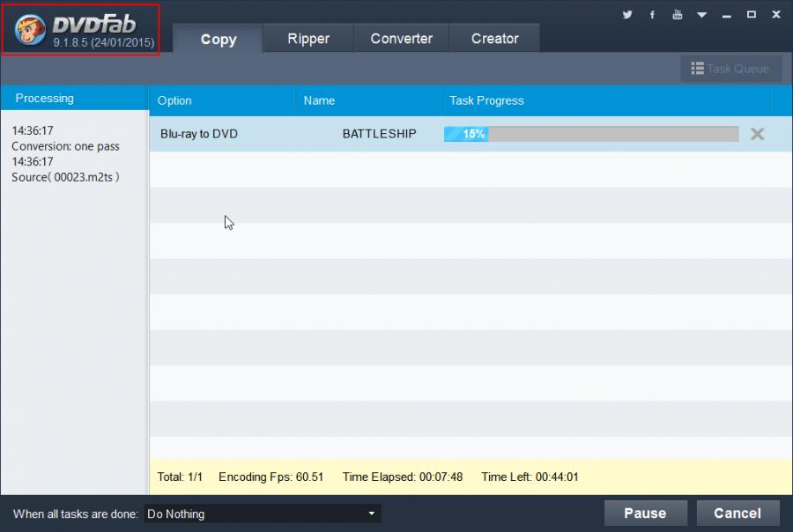The image size is (793, 532).
Task: Click the Encoding Fps: 60.51 status
Action: click(271, 477)
